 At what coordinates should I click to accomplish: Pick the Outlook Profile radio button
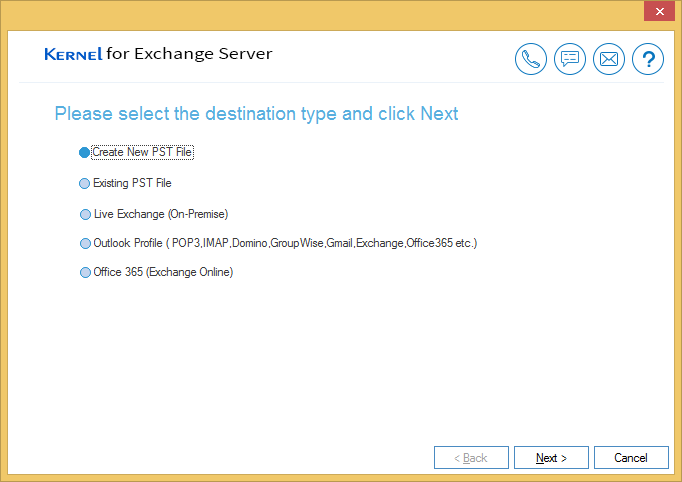84,243
